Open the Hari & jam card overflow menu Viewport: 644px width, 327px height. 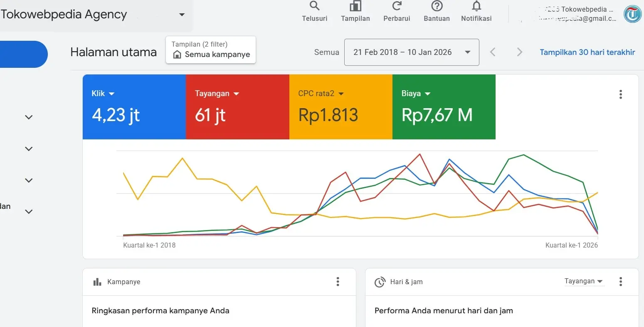621,282
